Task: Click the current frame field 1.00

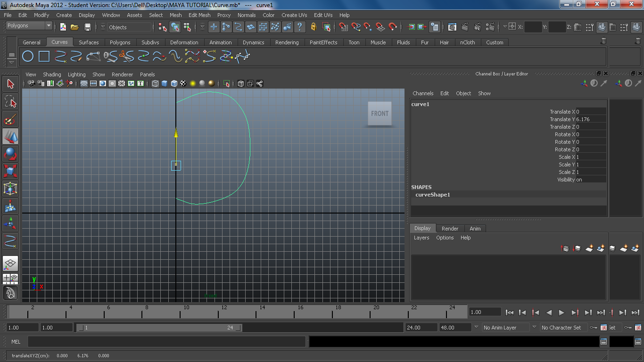Action: coord(485,312)
